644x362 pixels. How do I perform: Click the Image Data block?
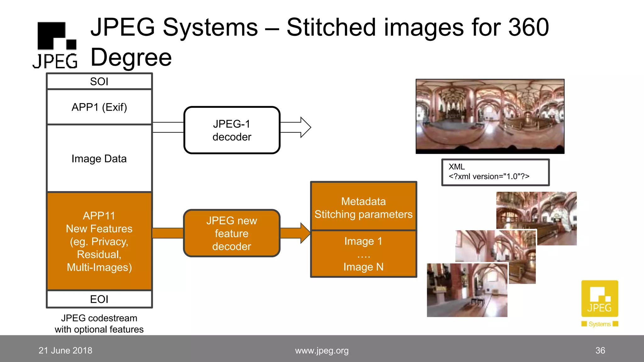[99, 159]
